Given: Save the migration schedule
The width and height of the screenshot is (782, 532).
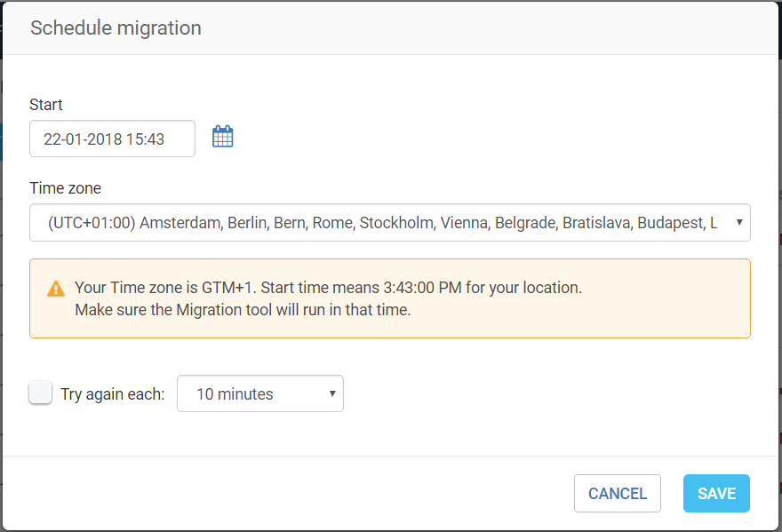Looking at the screenshot, I should pos(715,494).
